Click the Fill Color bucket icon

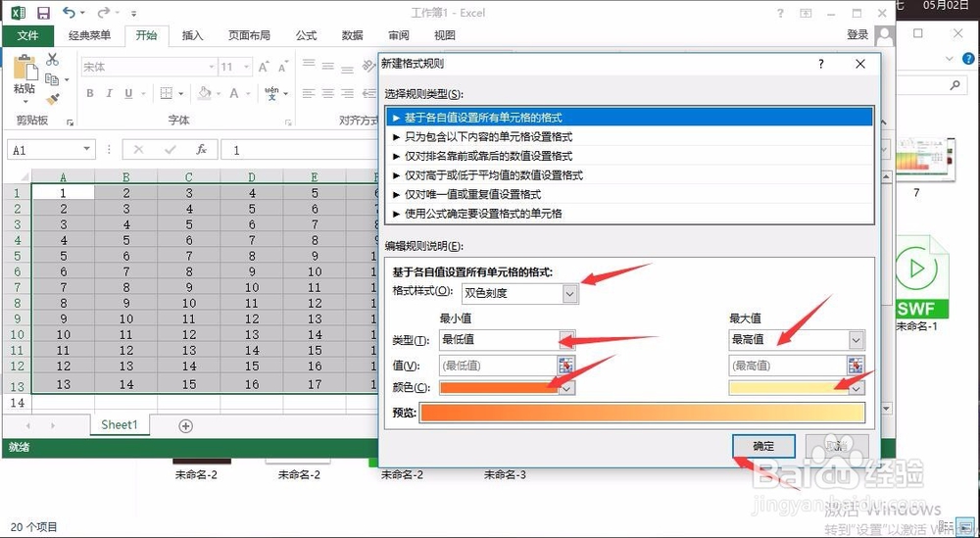[205, 94]
